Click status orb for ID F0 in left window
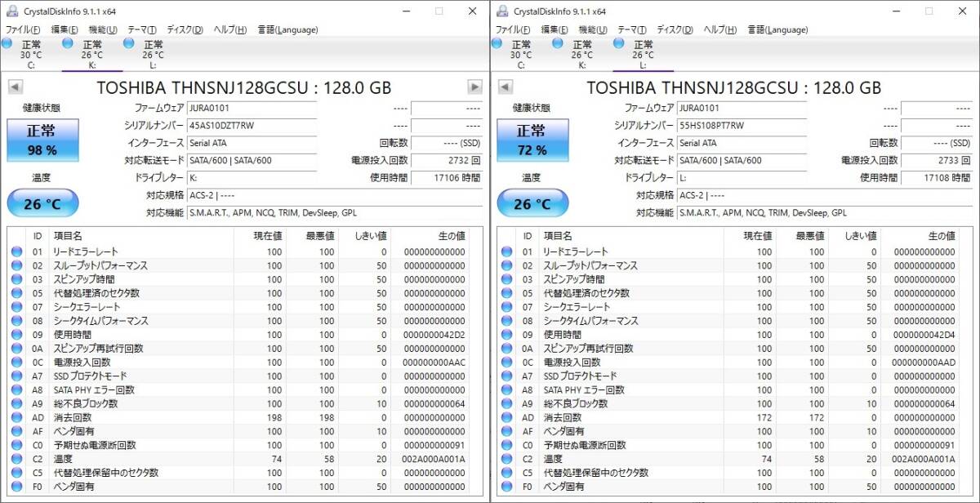 [x=16, y=487]
